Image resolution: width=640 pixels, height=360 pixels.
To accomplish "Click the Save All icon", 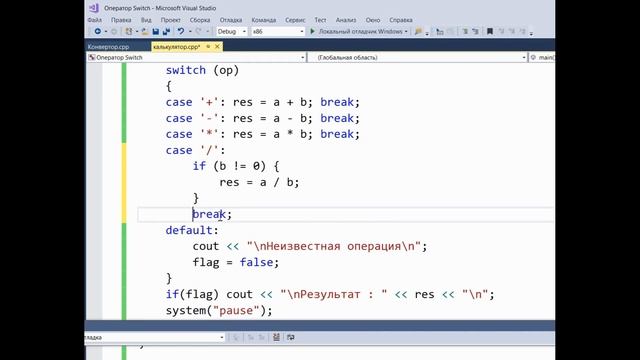I will [167, 31].
